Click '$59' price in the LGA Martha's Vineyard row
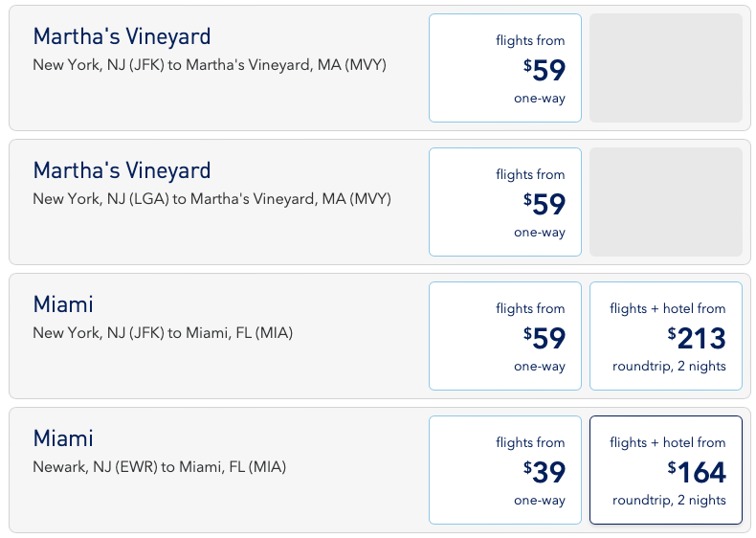This screenshot has height=538, width=756. tap(545, 204)
